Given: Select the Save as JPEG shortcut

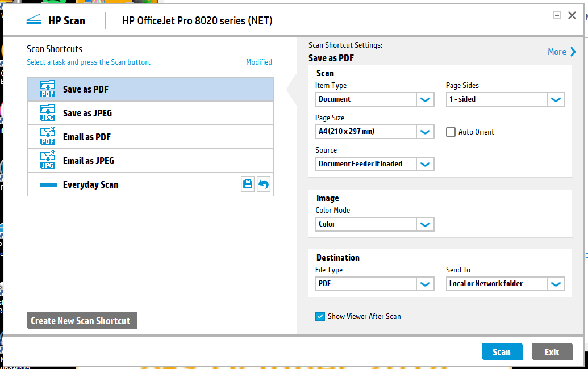Looking at the screenshot, I should 87,114.
